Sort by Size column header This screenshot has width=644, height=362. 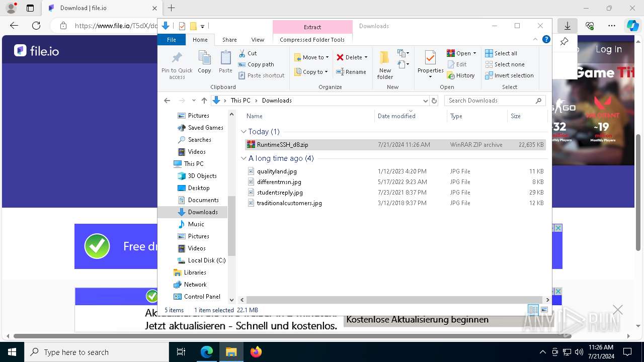(x=527, y=116)
